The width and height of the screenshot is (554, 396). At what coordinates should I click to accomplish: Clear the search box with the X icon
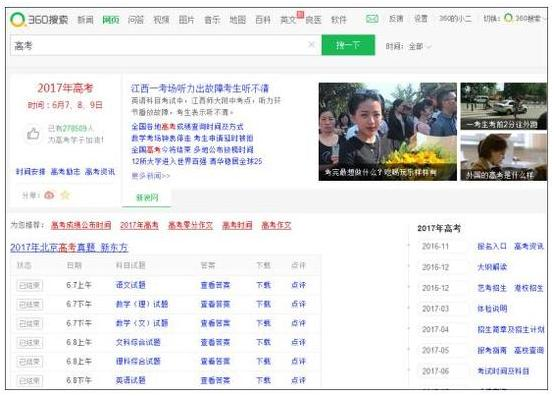pos(312,45)
